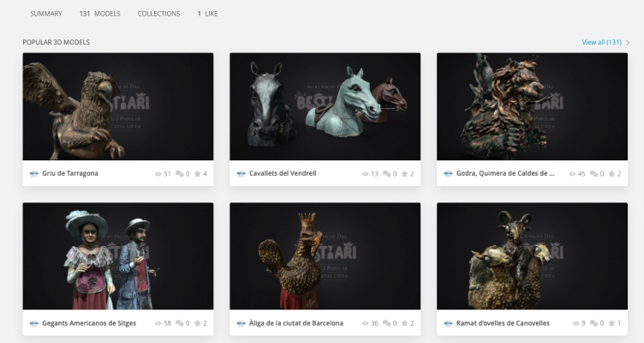Viewport: 644px width, 343px height.
Task: Click the views eye icon on Gegants Americanos de Sitges
Action: tap(158, 323)
